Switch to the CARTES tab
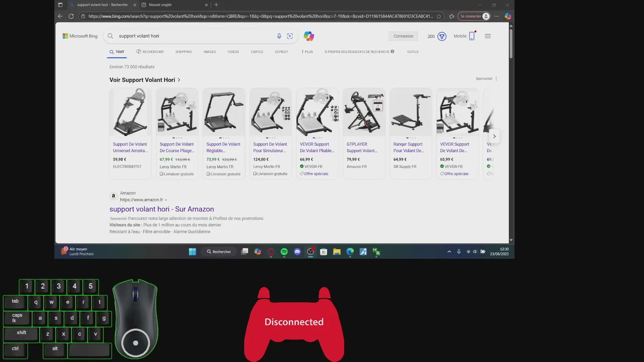 point(257,52)
